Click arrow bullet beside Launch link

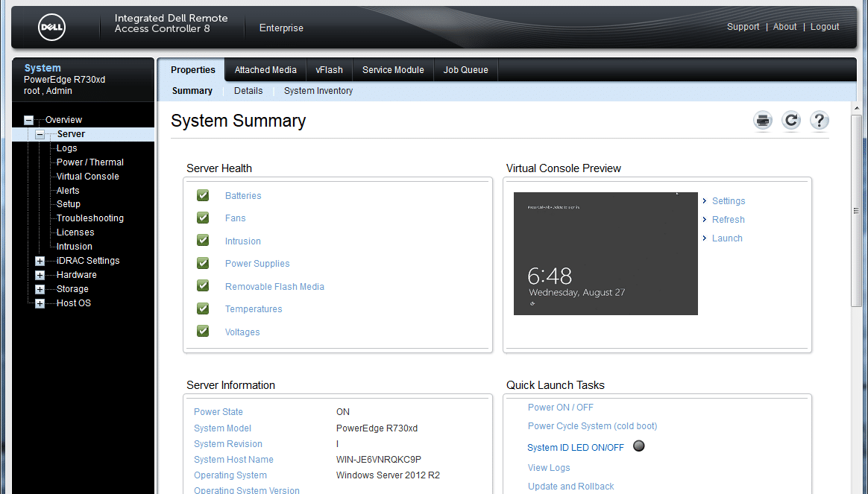(x=705, y=238)
